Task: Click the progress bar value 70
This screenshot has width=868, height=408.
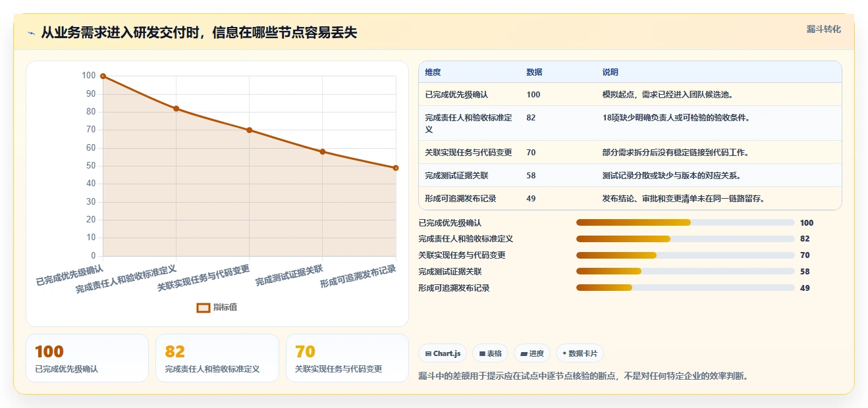Action: coord(805,255)
